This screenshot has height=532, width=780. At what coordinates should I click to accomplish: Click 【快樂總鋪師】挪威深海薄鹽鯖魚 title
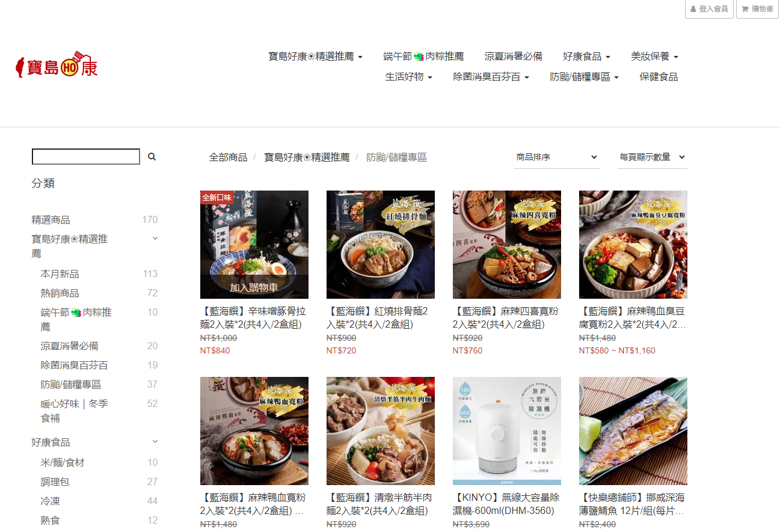633,504
